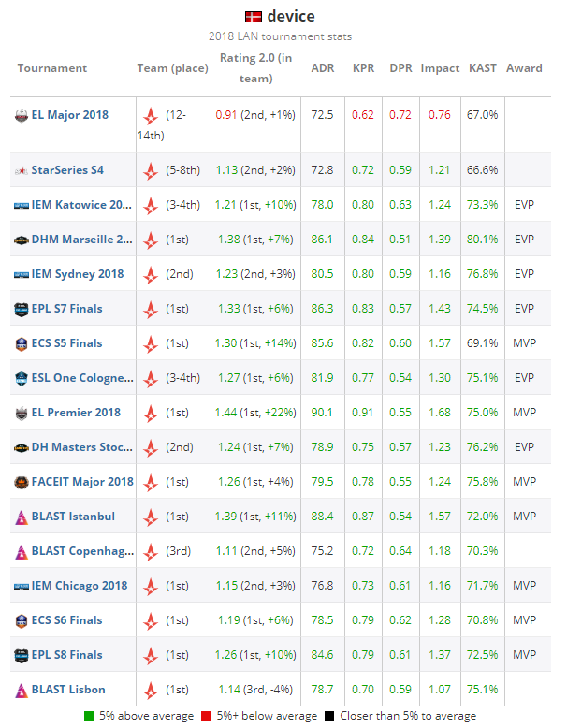Click the DHM Marseille event logo

pos(22,240)
